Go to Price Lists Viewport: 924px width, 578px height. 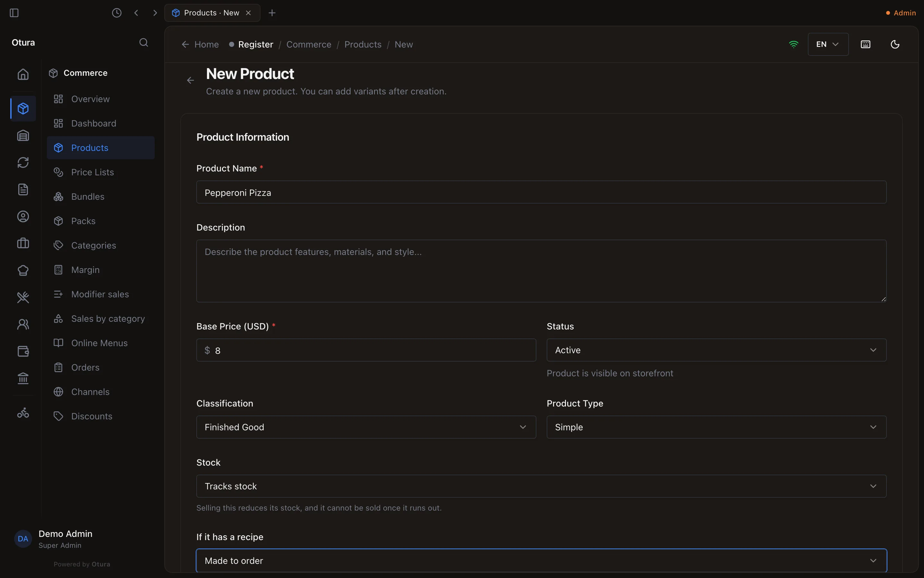pyautogui.click(x=101, y=172)
